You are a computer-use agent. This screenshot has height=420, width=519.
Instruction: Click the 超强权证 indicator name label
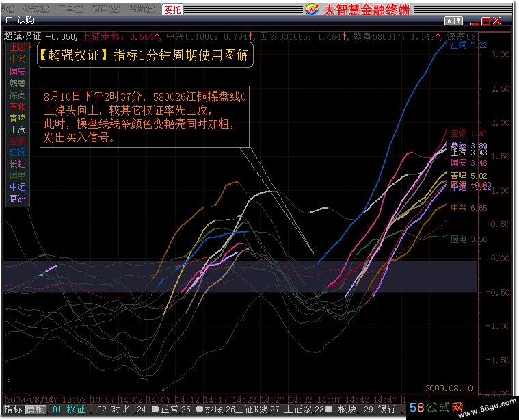tap(23, 36)
